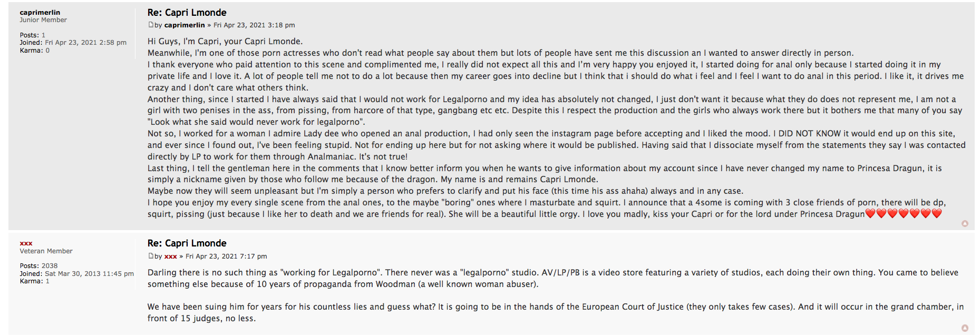Image resolution: width=980 pixels, height=336 pixels.
Task: Open xxx's "Re: Capri Lmonde" post title
Action: point(187,243)
